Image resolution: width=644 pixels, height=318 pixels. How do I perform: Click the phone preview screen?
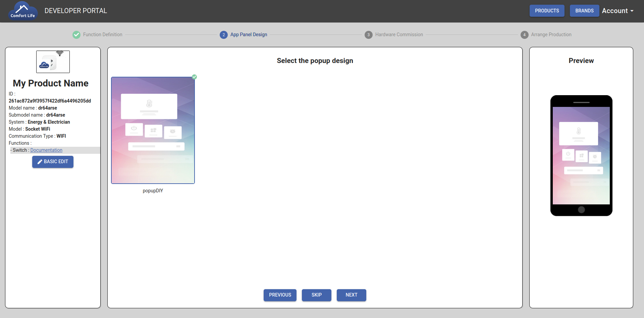click(581, 155)
